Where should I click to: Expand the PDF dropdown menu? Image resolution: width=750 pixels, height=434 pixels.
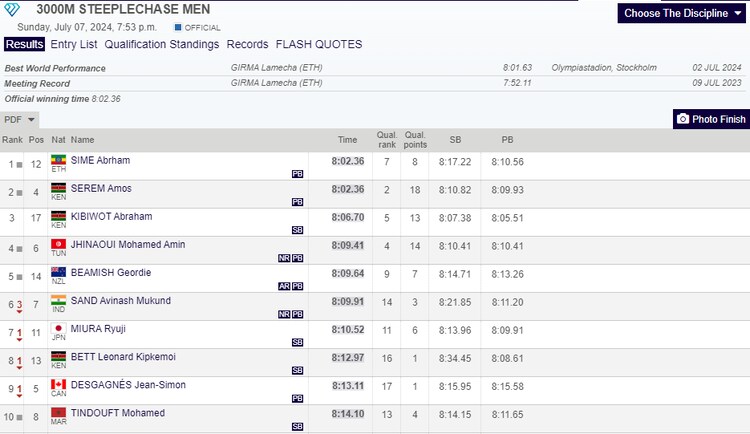[x=20, y=119]
